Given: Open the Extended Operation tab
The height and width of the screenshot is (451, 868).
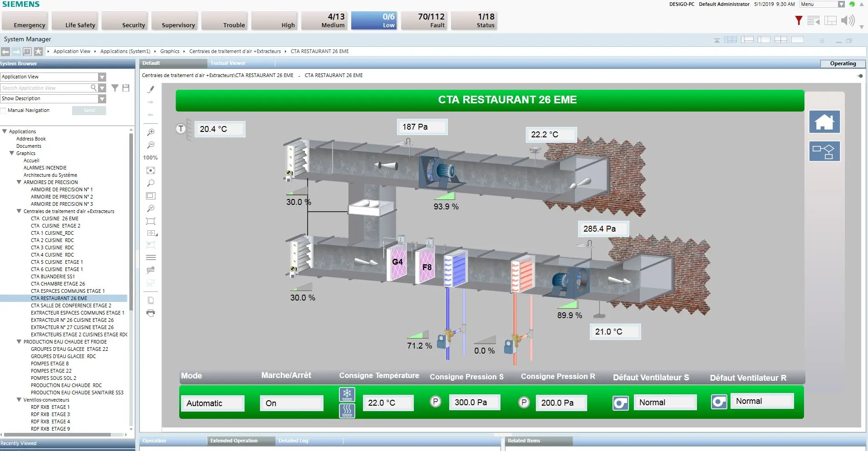Looking at the screenshot, I should 234,441.
